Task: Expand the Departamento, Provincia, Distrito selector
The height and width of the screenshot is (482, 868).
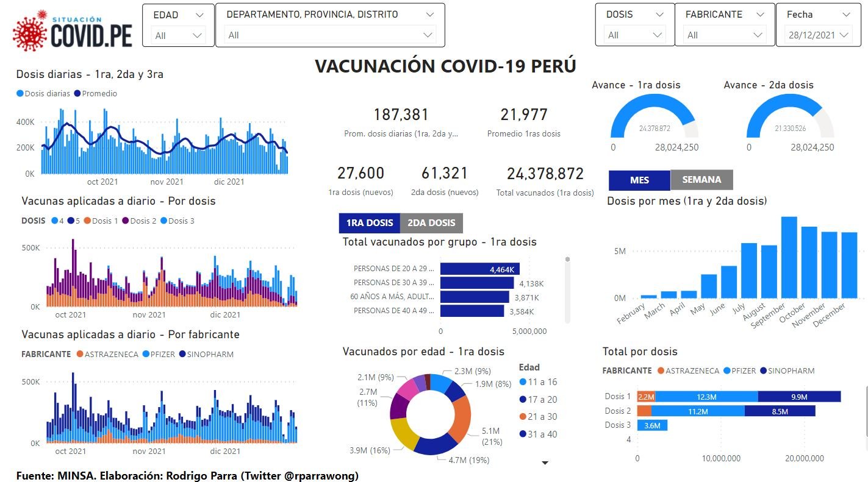Action: (331, 35)
